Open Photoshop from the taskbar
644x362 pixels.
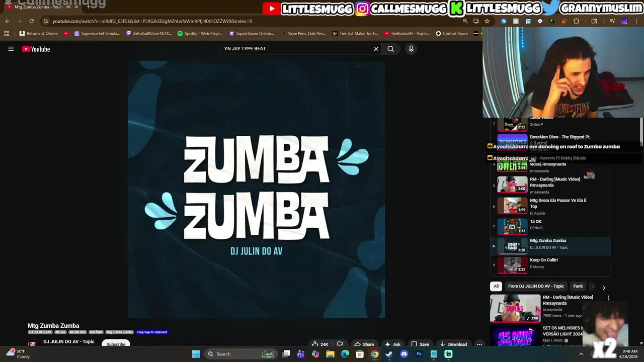point(419,354)
